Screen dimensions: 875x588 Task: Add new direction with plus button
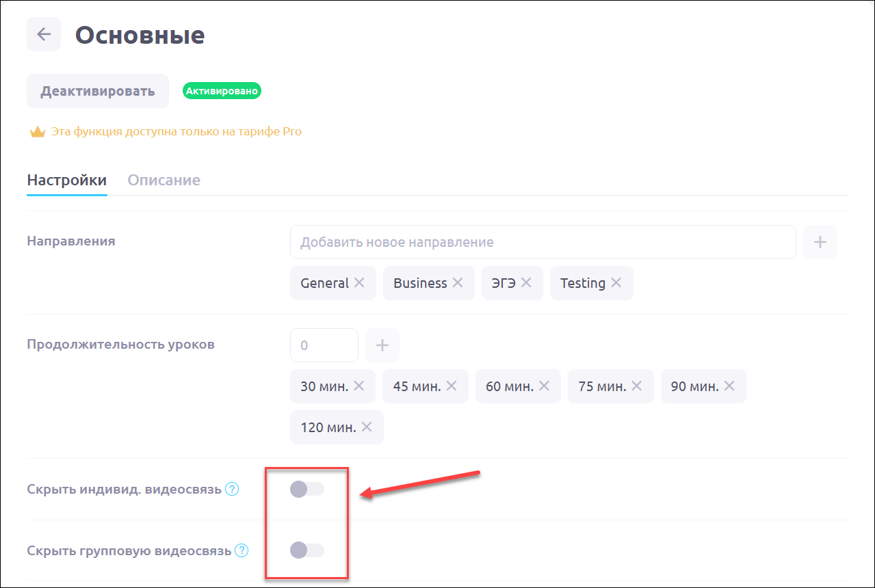(820, 242)
